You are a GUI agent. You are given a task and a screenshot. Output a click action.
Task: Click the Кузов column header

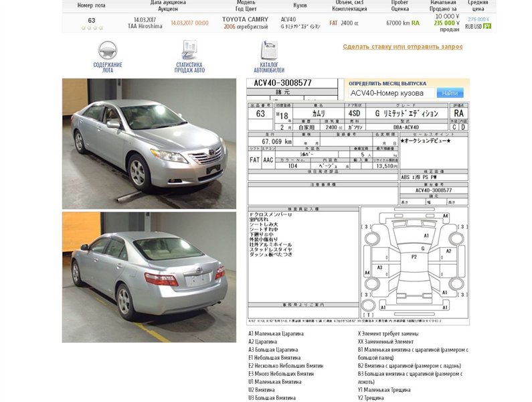[300, 5]
